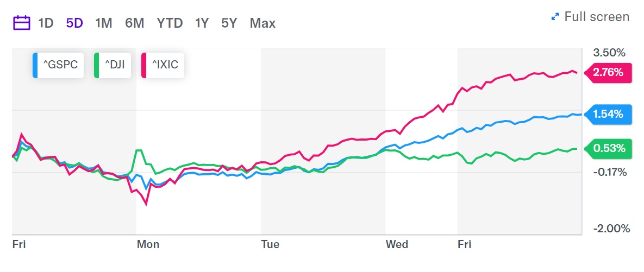This screenshot has height=272, width=644.
Task: Open the calendar date range picker
Action: pyautogui.click(x=21, y=23)
